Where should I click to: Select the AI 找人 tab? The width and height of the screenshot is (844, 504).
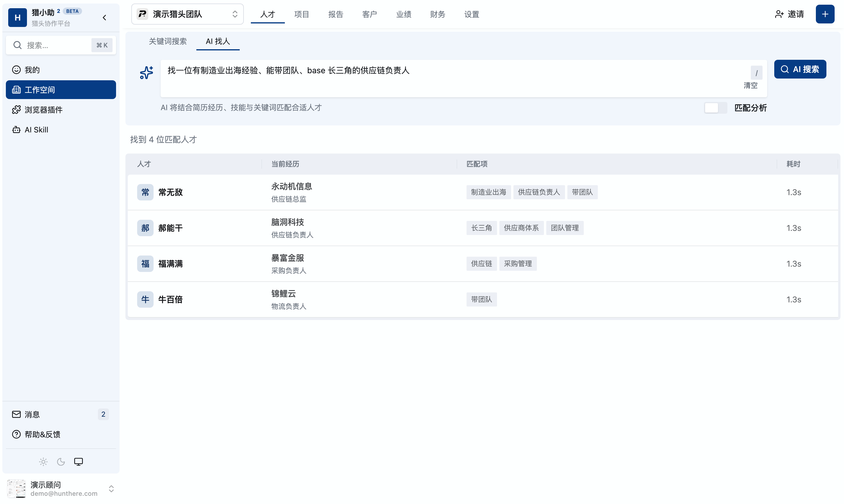click(x=218, y=41)
